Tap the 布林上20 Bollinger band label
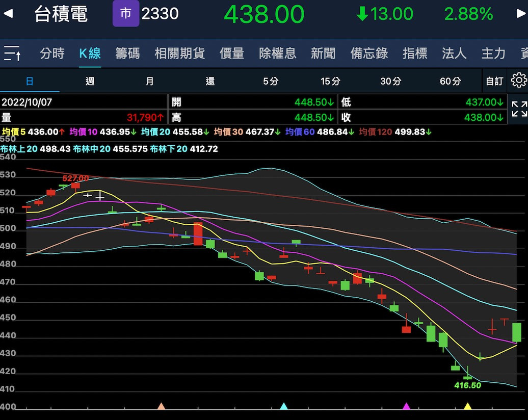This screenshot has width=528, height=420. click(19, 149)
